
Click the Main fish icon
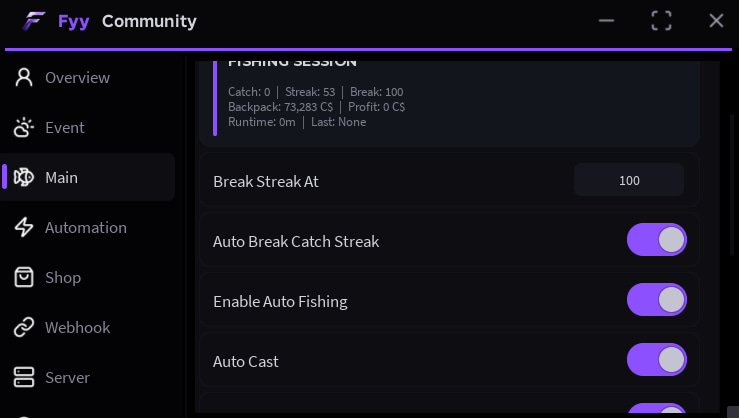coord(24,177)
